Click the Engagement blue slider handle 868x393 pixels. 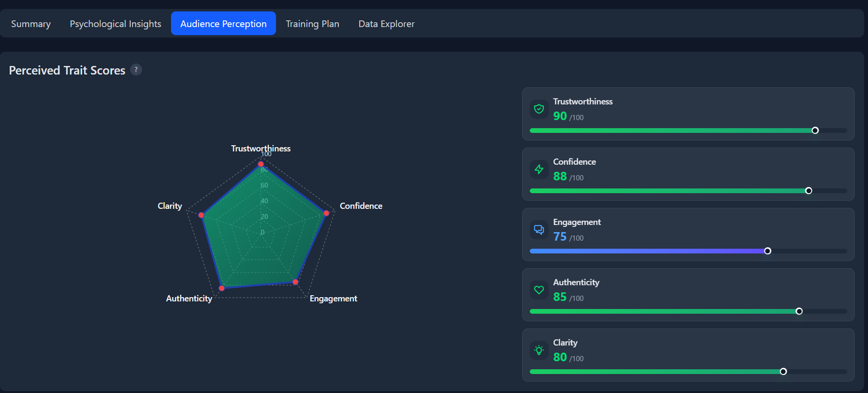click(x=768, y=251)
